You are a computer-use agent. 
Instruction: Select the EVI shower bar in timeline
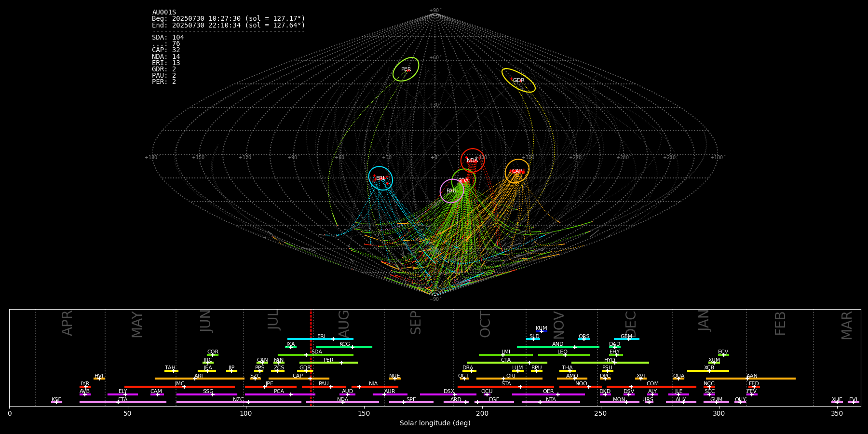(854, 402)
